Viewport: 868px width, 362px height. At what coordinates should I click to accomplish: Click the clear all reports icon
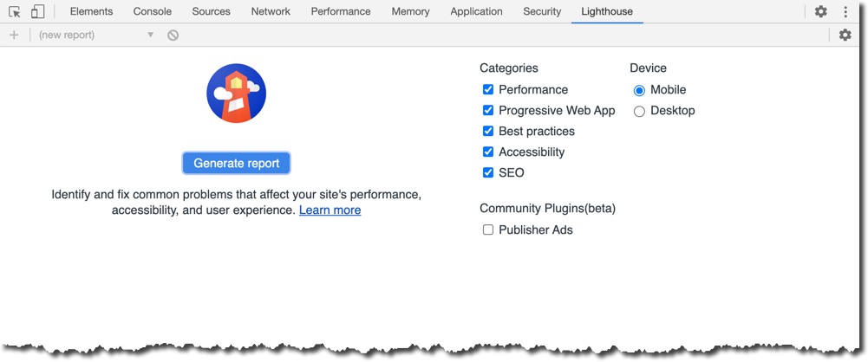pos(173,36)
